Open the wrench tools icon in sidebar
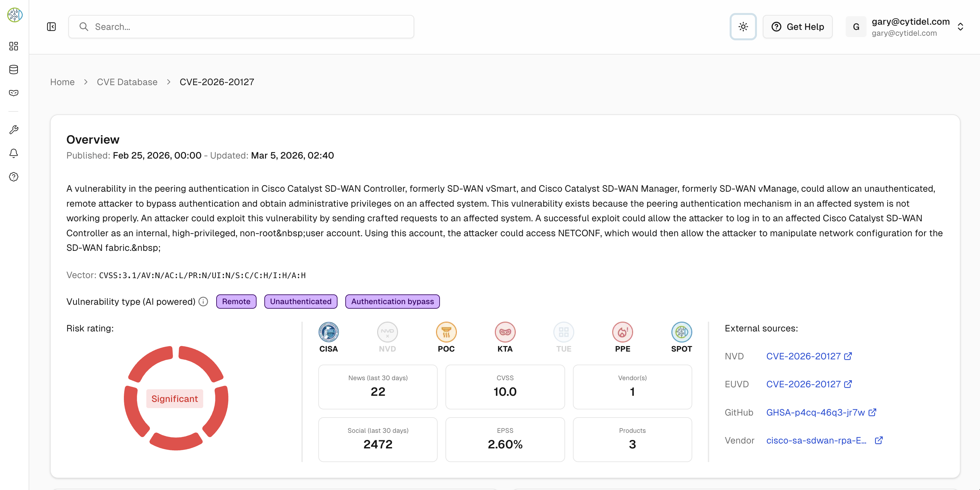The image size is (980, 490). point(14,130)
